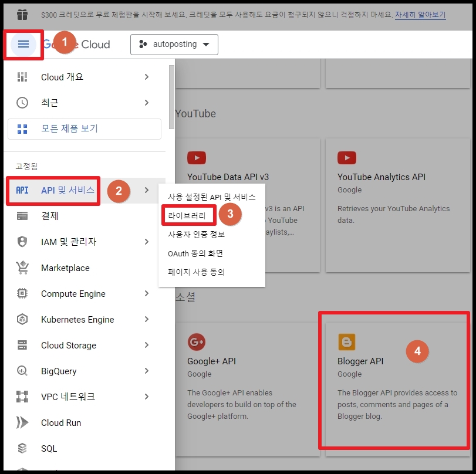Select OAuth 동의 화면 in the submenu

click(x=195, y=253)
